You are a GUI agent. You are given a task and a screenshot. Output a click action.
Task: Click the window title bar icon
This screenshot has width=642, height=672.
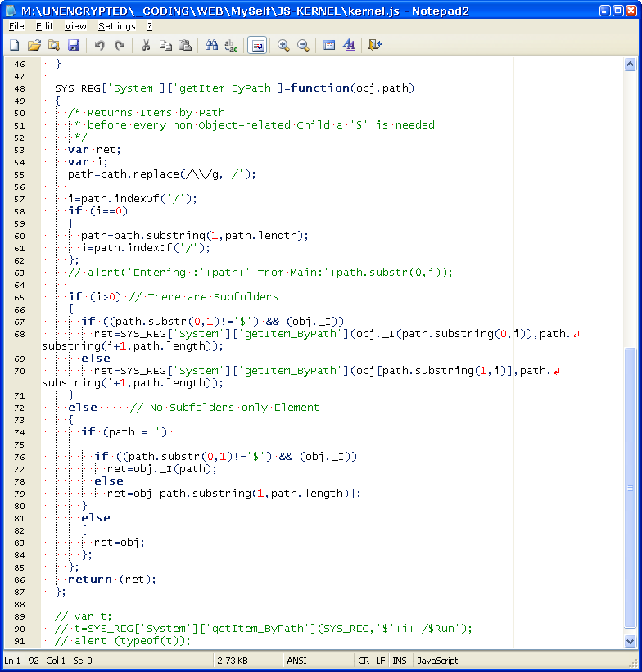point(11,11)
